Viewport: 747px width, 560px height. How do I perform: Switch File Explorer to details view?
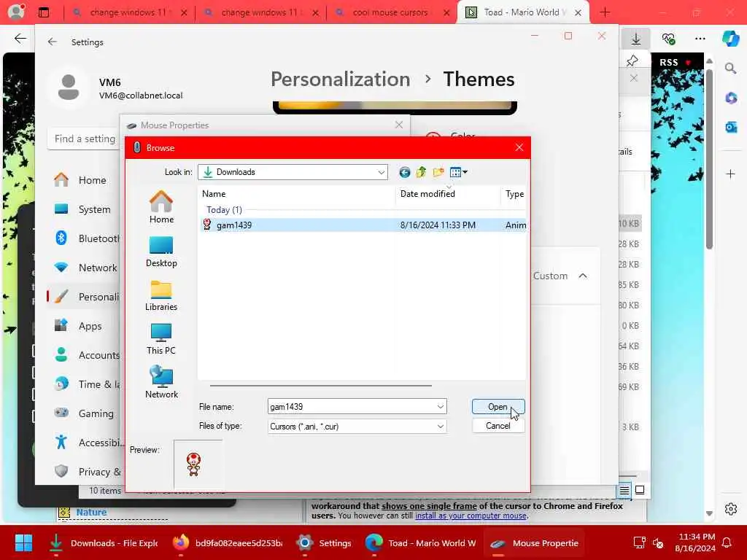point(624,490)
